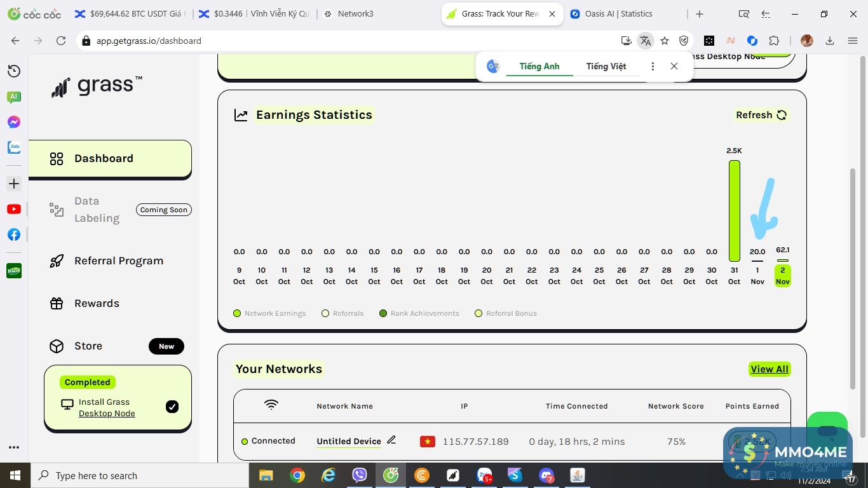The width and height of the screenshot is (868, 488).
Task: Open the browser profile avatar
Action: pos(807,41)
